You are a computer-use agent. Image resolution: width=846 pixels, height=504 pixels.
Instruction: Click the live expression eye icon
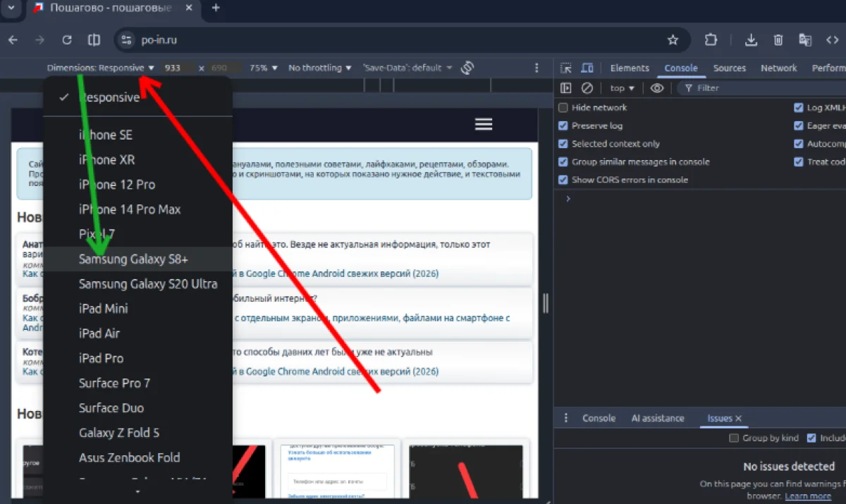[657, 88]
